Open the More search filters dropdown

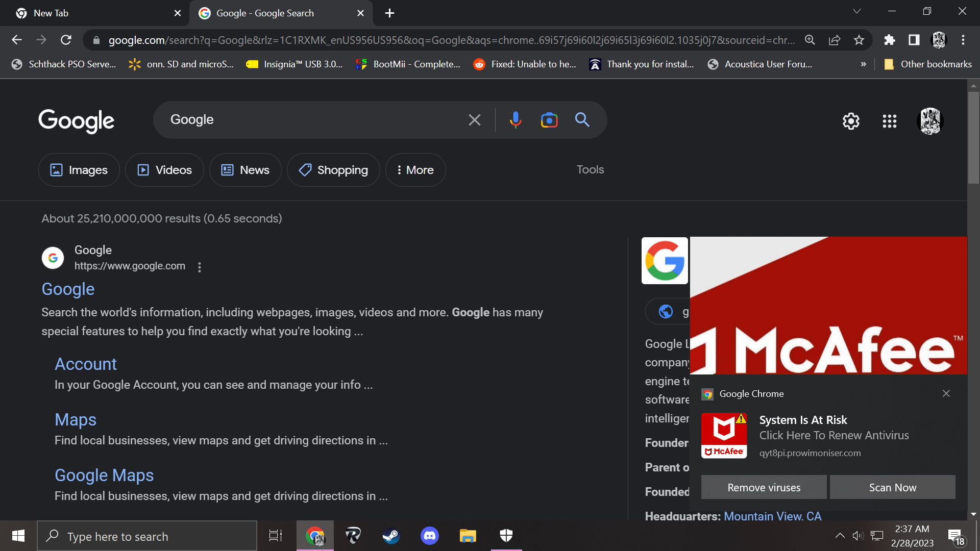point(415,169)
